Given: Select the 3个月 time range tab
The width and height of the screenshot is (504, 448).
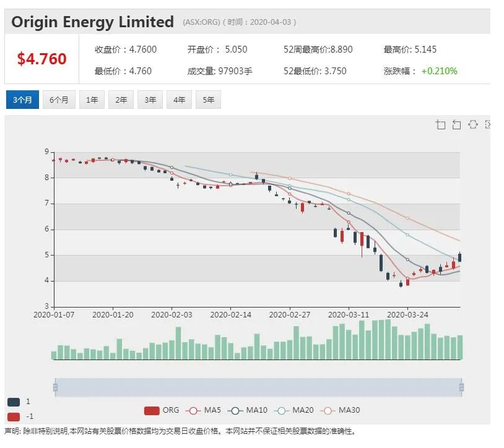Looking at the screenshot, I should click(x=22, y=100).
